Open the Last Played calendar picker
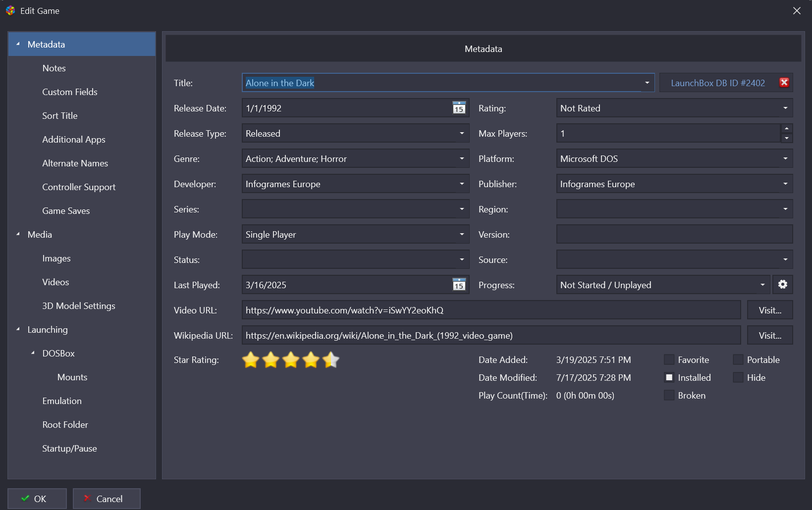Image resolution: width=812 pixels, height=510 pixels. (x=459, y=285)
